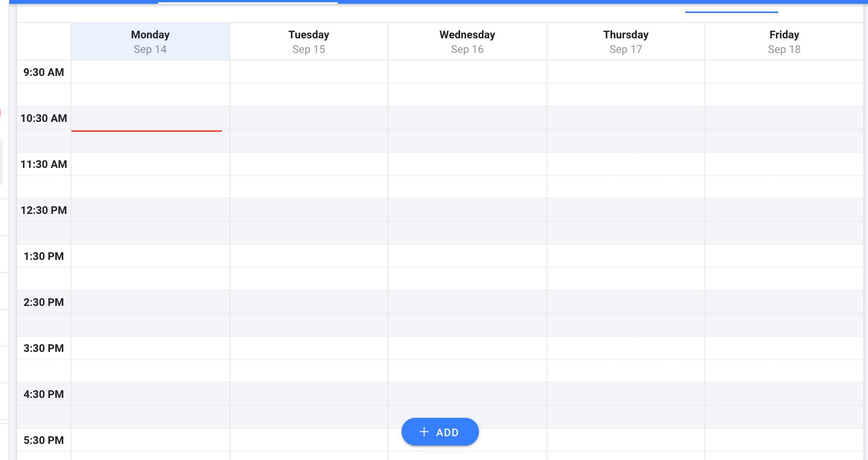This screenshot has height=460, width=868.
Task: Select the Thursday Sep 17 column header
Action: [x=625, y=41]
